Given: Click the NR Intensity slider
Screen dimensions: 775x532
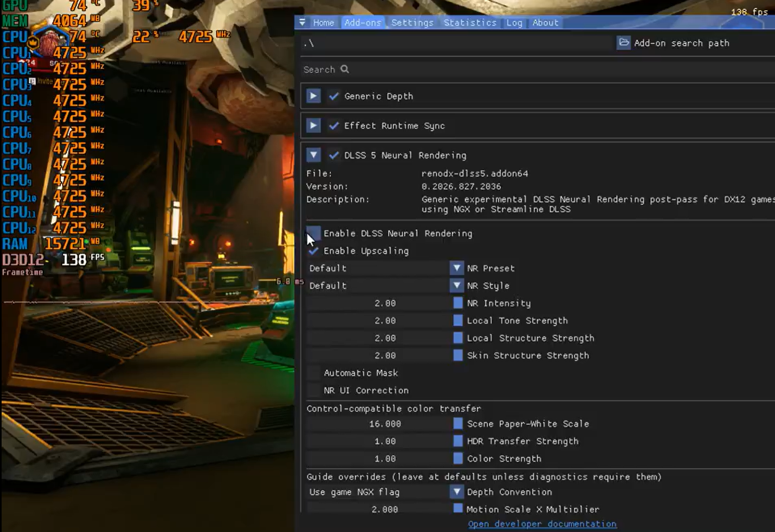Looking at the screenshot, I should pyautogui.click(x=385, y=303).
